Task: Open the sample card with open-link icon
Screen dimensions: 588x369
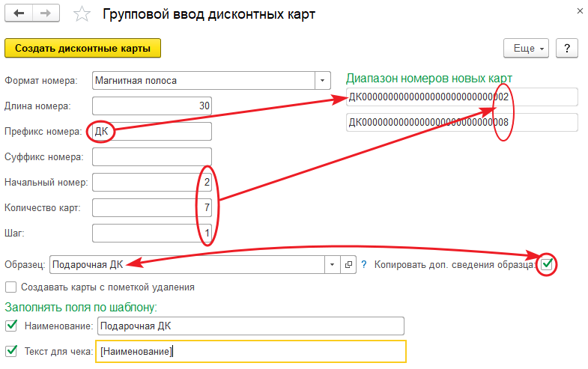Action: [x=348, y=264]
